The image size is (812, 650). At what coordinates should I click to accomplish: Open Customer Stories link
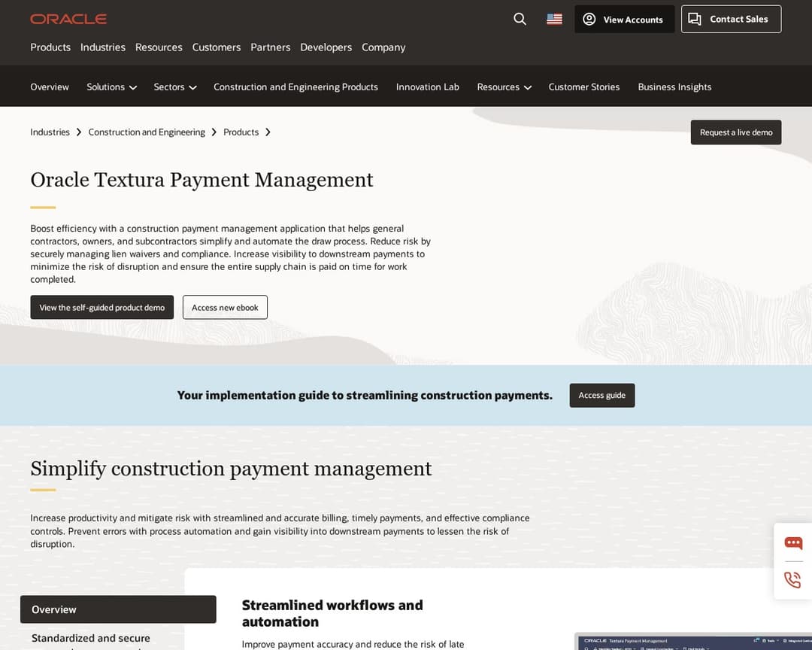coord(583,87)
